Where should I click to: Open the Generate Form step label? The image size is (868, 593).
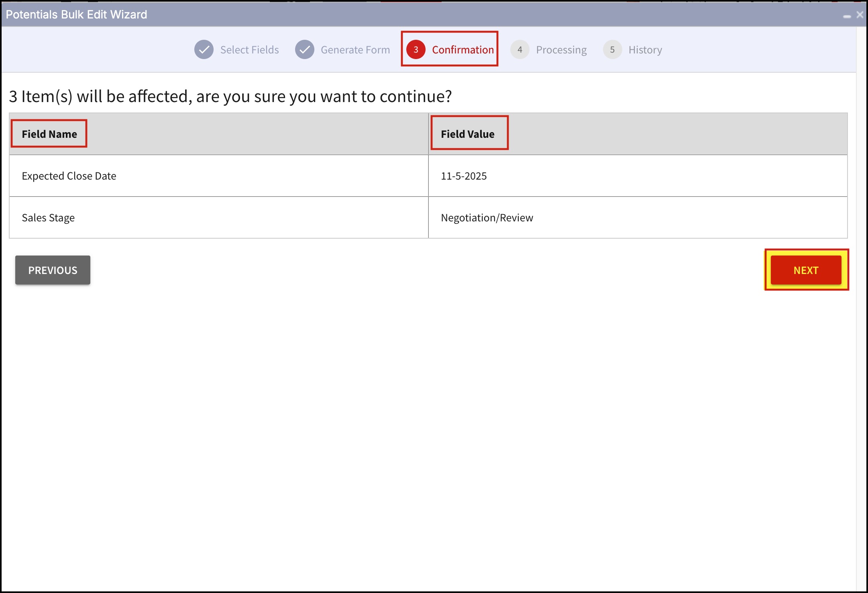[355, 50]
